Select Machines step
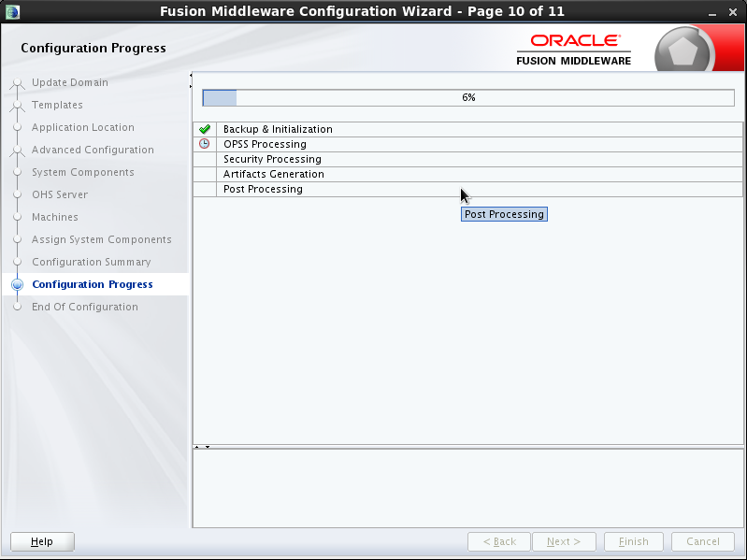Screen dimensions: 747x560 [55, 217]
